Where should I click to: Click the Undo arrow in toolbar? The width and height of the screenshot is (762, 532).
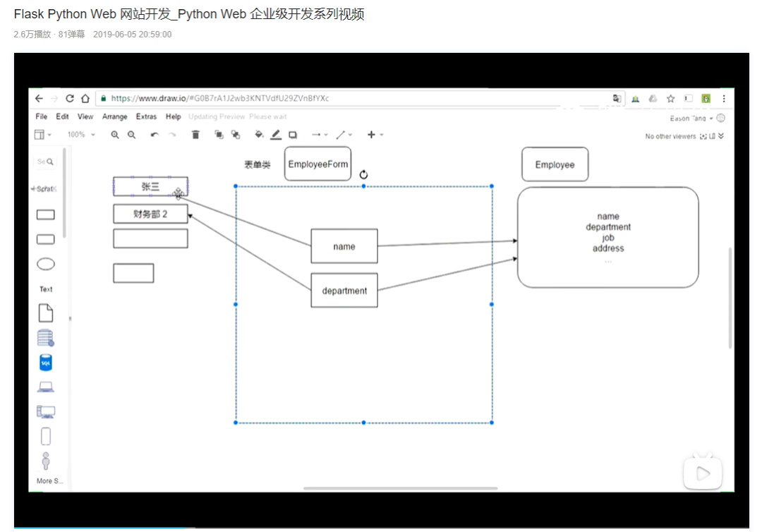point(155,135)
